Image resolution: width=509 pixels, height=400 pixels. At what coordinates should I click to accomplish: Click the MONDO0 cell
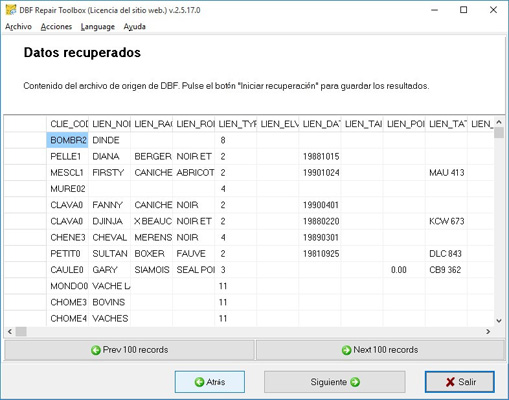pos(68,286)
